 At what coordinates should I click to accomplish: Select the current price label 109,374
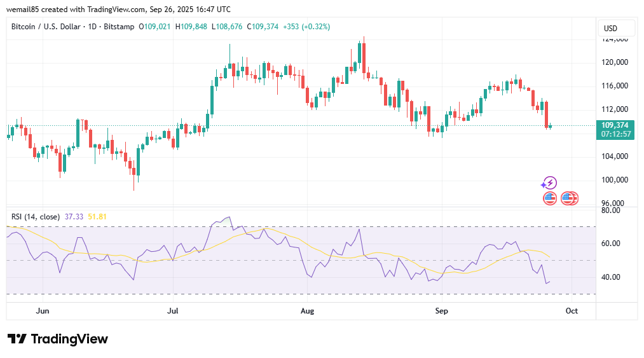616,125
